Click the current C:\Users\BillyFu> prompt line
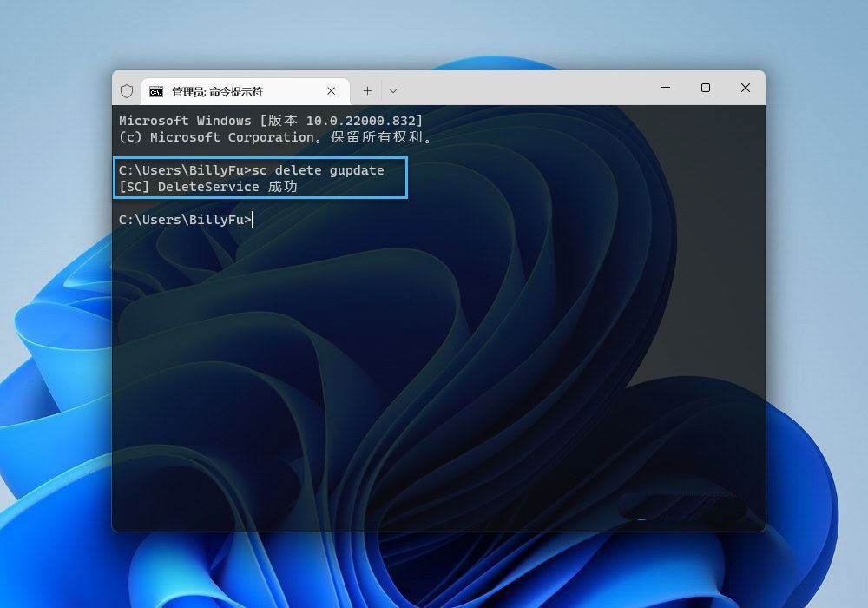Screen dimensions: 868x608 pos(184,220)
